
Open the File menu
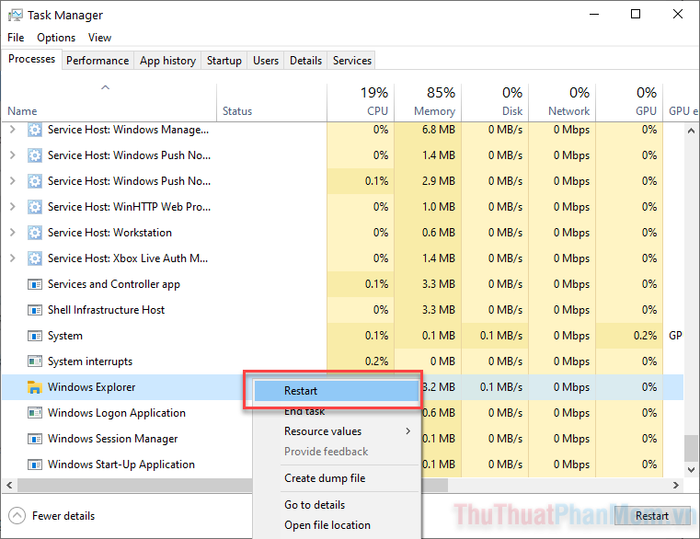coord(16,38)
